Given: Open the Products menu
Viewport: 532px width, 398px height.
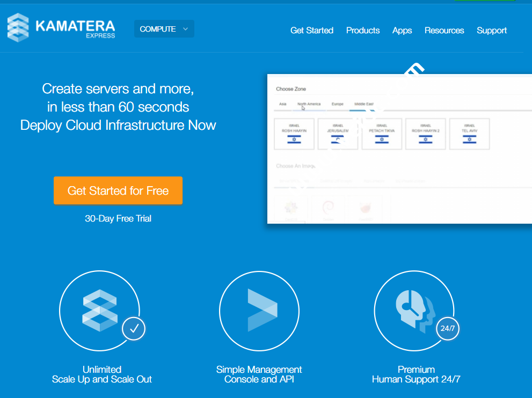Looking at the screenshot, I should [363, 31].
